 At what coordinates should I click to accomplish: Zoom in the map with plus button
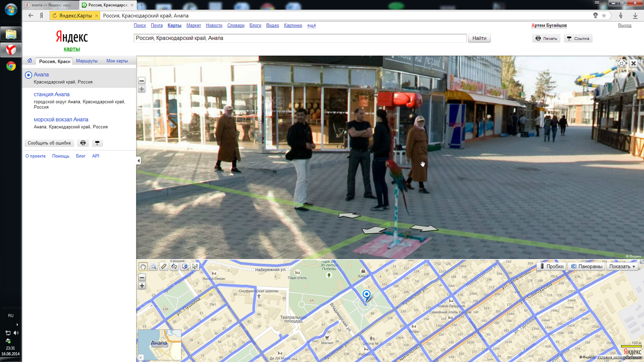pyautogui.click(x=142, y=286)
